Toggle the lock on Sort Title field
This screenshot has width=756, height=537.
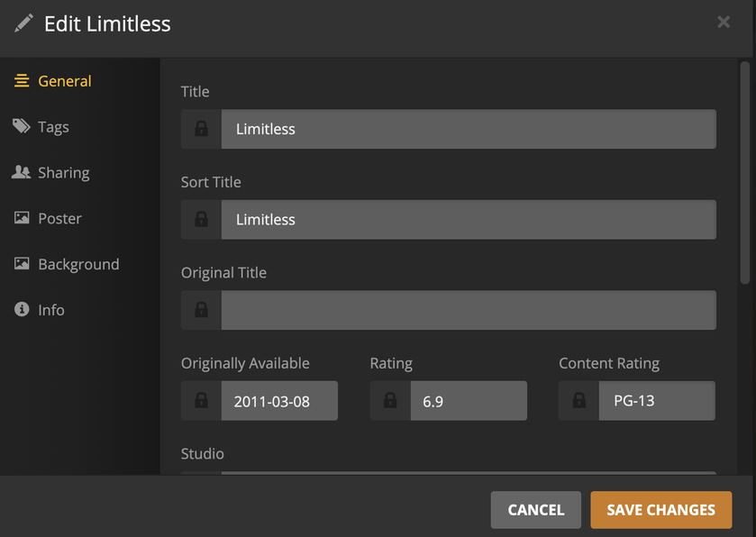pos(201,219)
